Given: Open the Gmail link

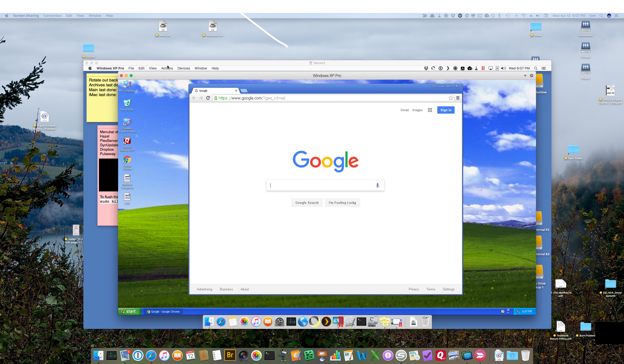Looking at the screenshot, I should click(404, 110).
